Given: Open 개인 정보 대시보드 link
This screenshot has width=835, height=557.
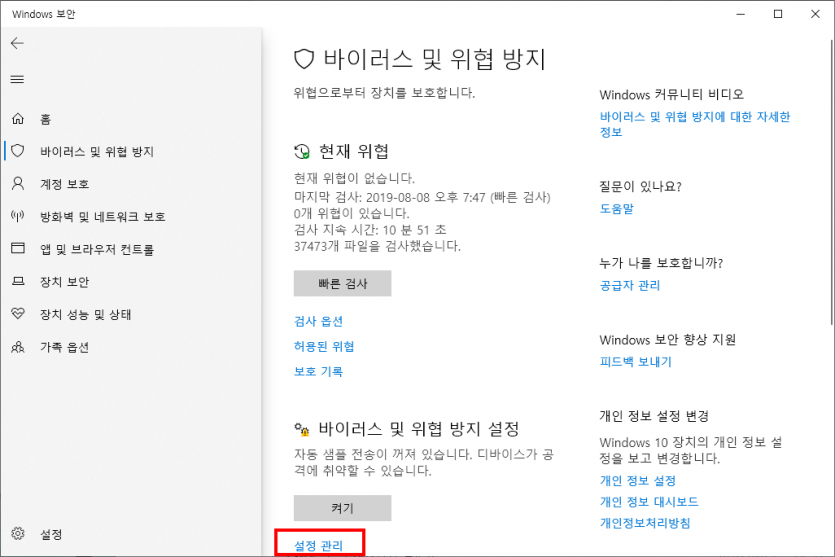Looking at the screenshot, I should pos(649,502).
